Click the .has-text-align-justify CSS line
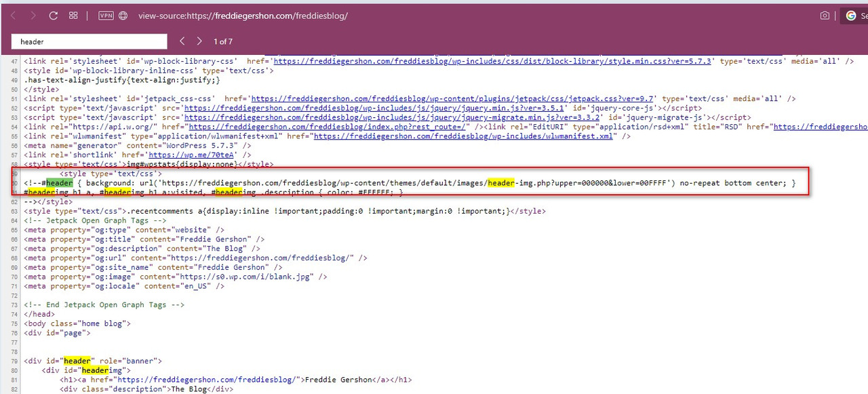 point(122,80)
